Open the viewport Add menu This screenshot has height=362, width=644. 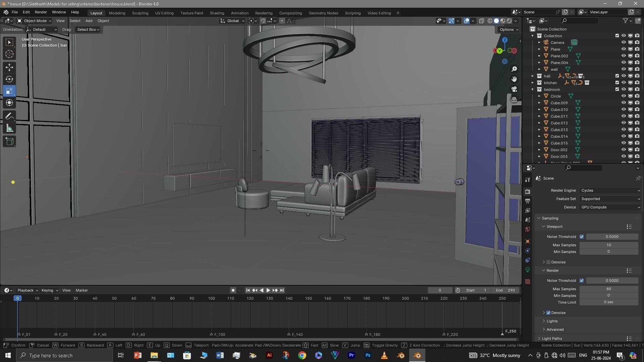89,21
